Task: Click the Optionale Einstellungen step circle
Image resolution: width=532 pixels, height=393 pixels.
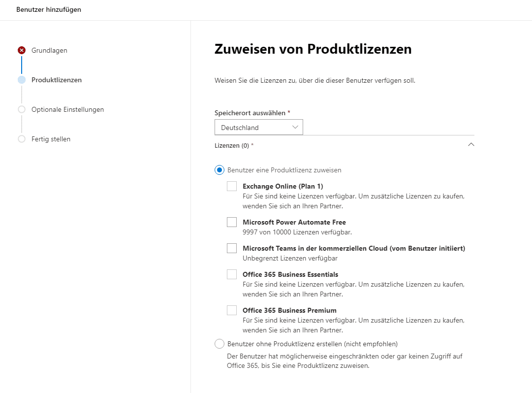Action: [x=22, y=109]
